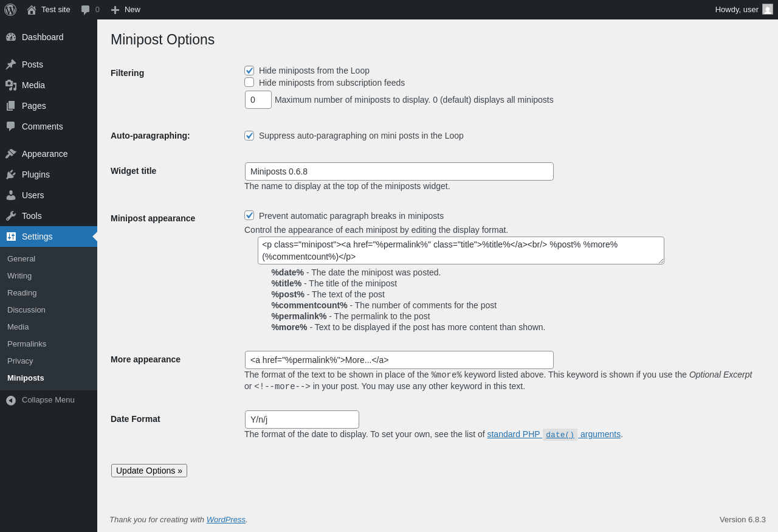Open the comments bubble in admin bar
778x532 pixels.
point(86,10)
